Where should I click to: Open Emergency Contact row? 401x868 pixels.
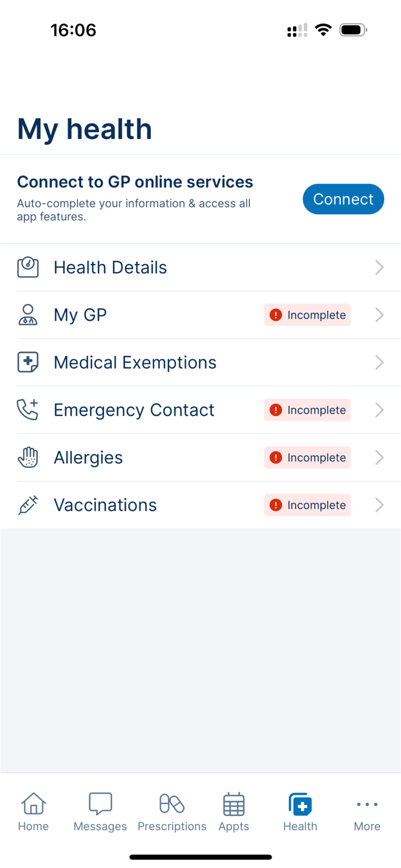coord(134,410)
